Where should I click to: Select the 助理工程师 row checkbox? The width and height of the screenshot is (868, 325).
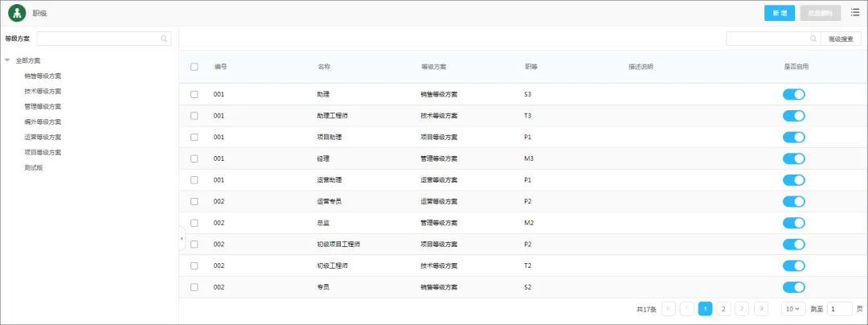coord(194,116)
